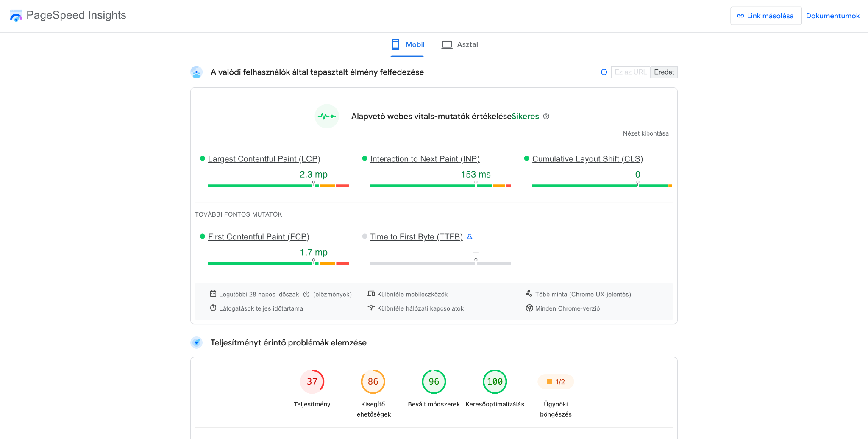Open the Chrome UX-jelentés link

(600, 295)
